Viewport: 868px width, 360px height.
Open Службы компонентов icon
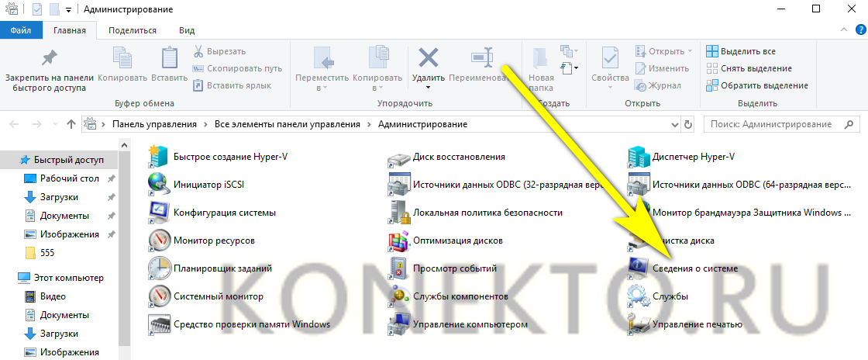(398, 296)
